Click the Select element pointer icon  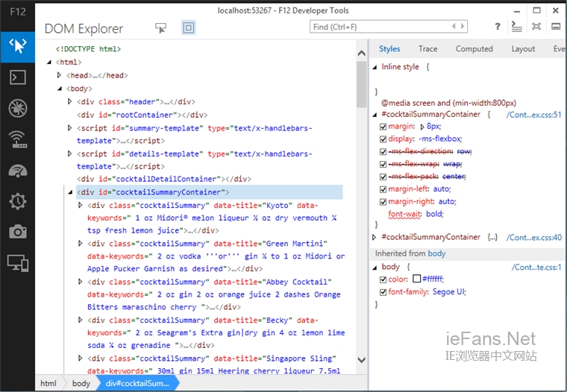click(x=160, y=28)
